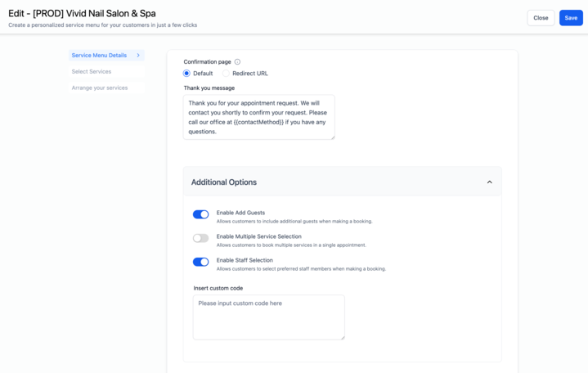Click the Enable Add Guests label
This screenshot has width=588, height=373.
point(240,213)
